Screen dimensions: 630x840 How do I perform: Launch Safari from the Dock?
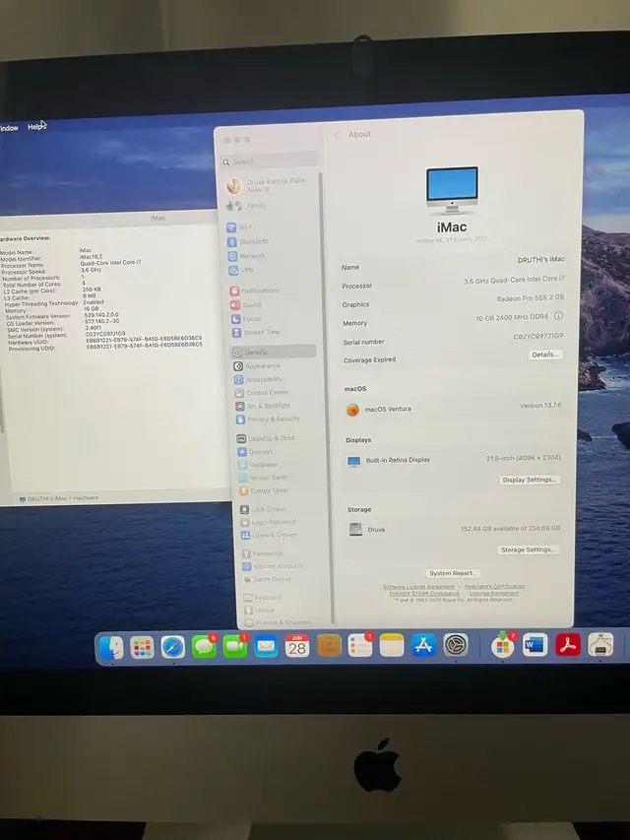(x=173, y=647)
